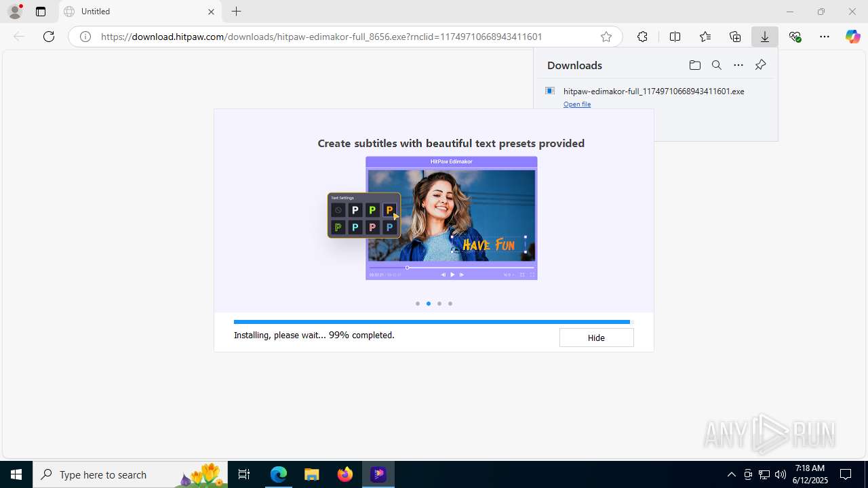Open the Edge profile icon
The width and height of the screenshot is (868, 488).
pyautogui.click(x=15, y=12)
